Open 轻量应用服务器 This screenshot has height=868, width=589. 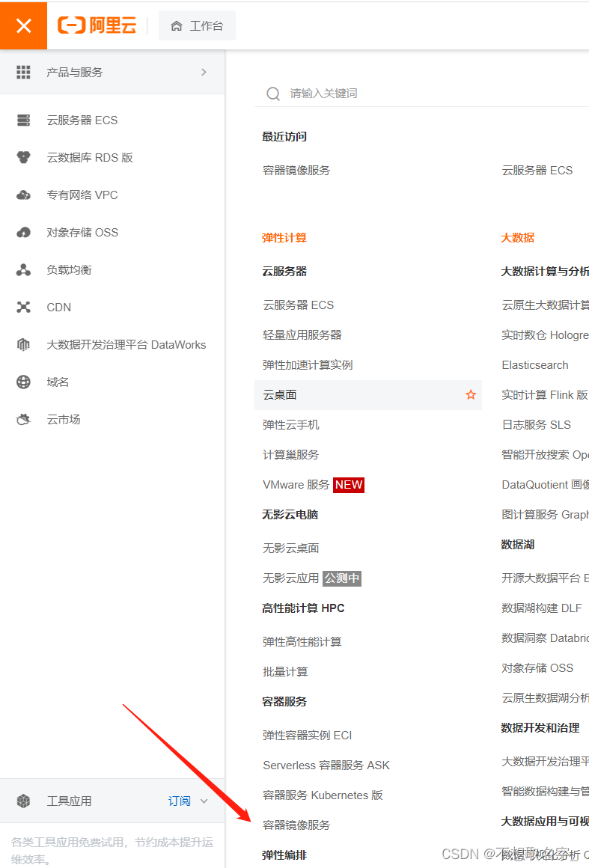pos(302,335)
